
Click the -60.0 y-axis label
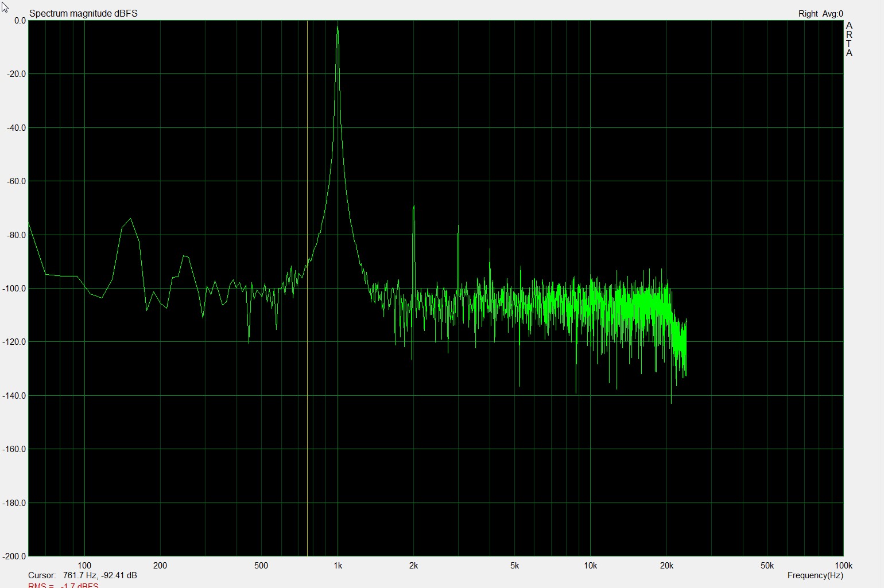(17, 181)
